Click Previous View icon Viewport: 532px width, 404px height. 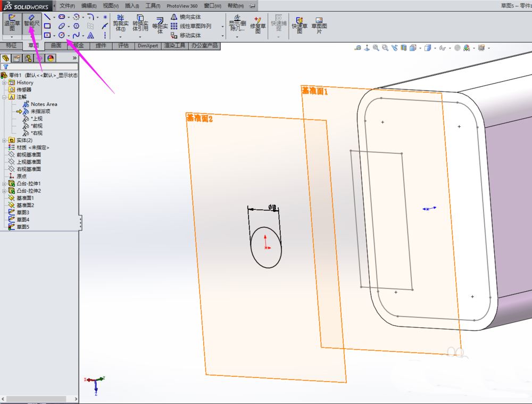pos(394,48)
